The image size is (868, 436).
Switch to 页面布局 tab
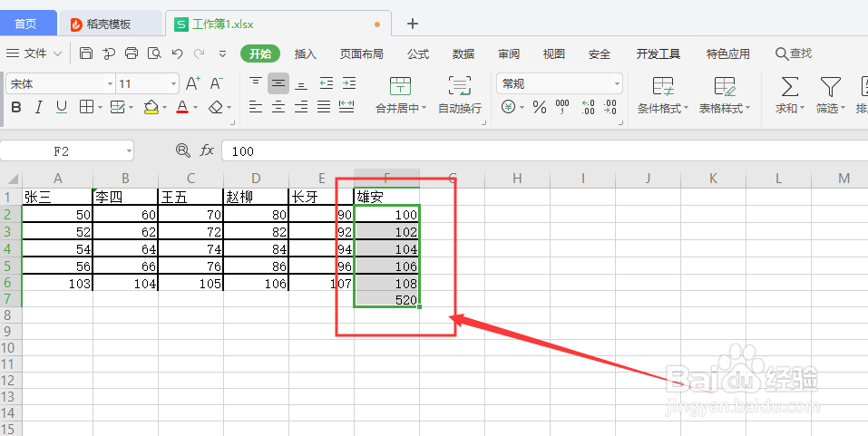pyautogui.click(x=362, y=53)
